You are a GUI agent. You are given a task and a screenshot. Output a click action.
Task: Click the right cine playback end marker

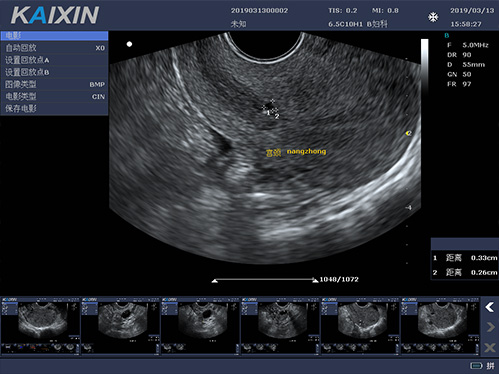(315, 280)
